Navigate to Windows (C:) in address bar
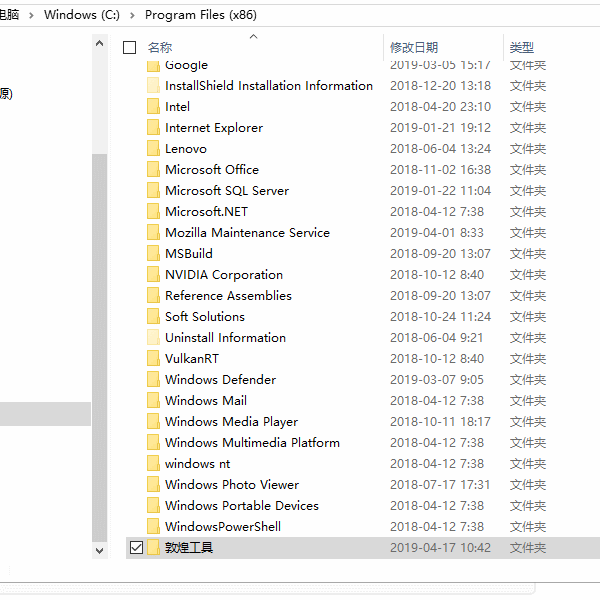The width and height of the screenshot is (600, 600). (x=82, y=15)
